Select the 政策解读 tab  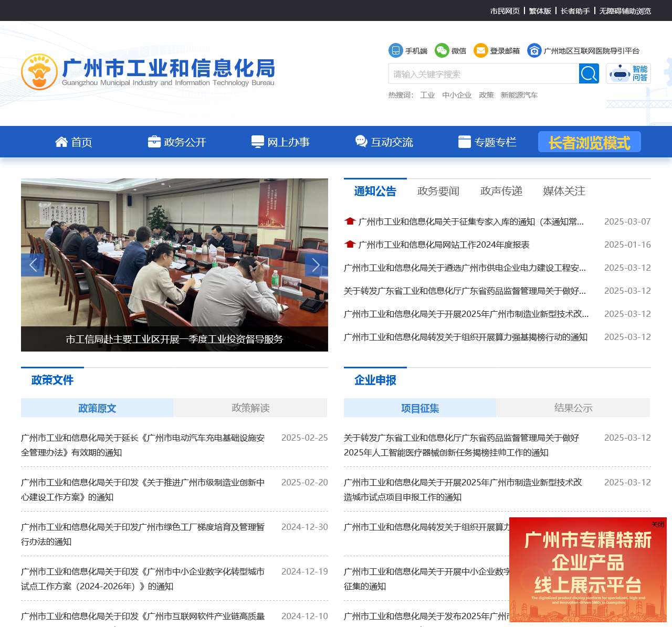tap(250, 408)
